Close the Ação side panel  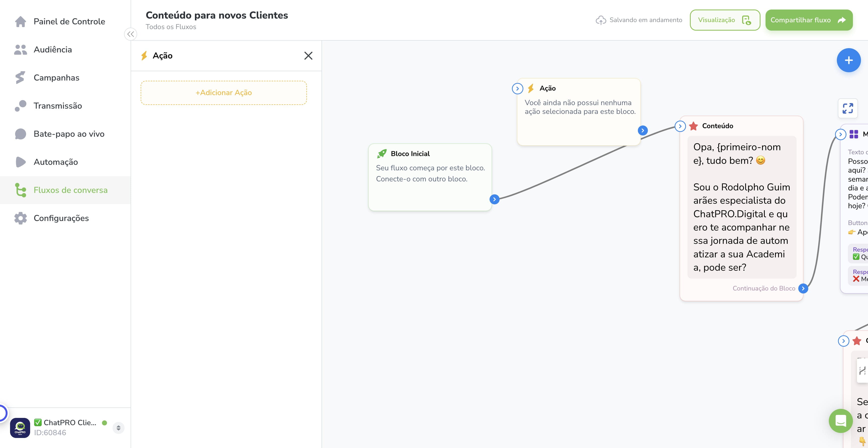[x=308, y=55]
